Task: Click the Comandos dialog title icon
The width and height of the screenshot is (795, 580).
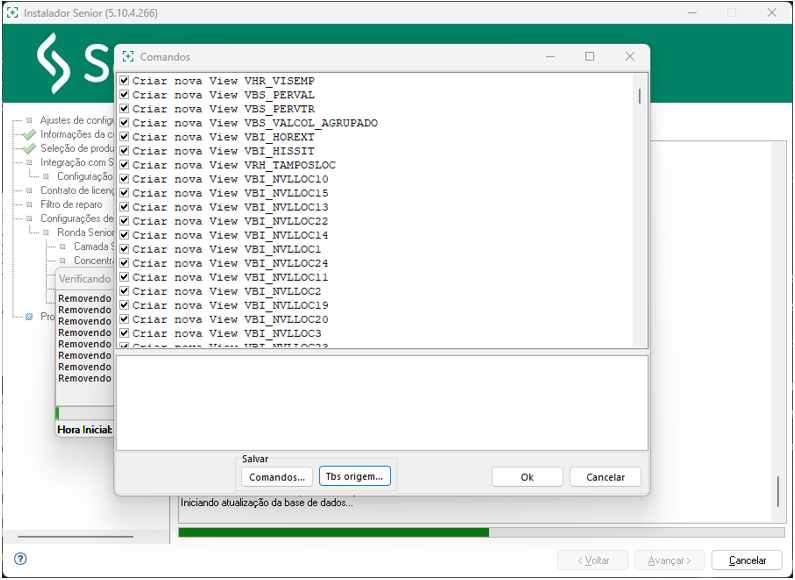Action: (x=128, y=57)
